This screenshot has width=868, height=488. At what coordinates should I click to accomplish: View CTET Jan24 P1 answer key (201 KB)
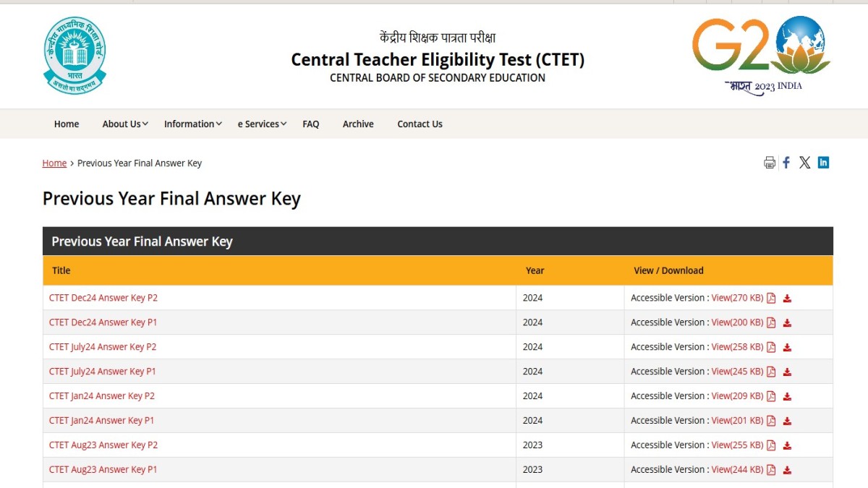(737, 421)
